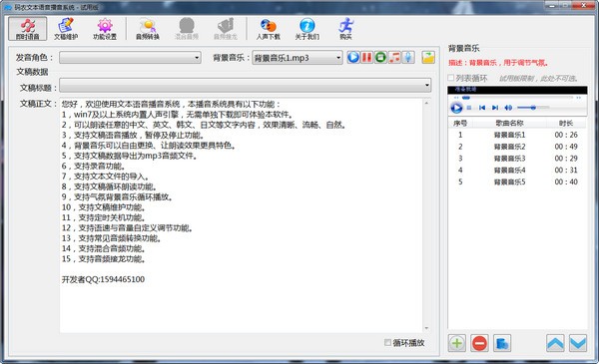Open the 混合音频 mixing tool
599x364 pixels.
pos(187,29)
